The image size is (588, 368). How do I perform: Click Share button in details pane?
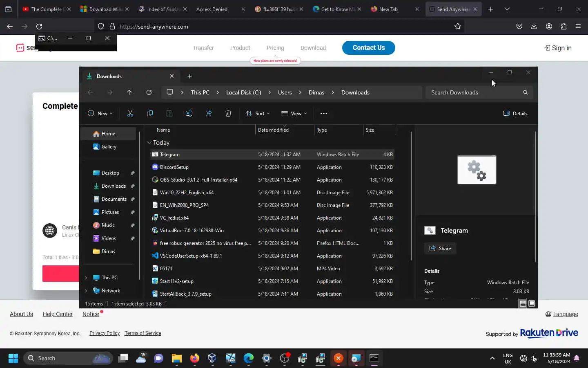(x=440, y=248)
